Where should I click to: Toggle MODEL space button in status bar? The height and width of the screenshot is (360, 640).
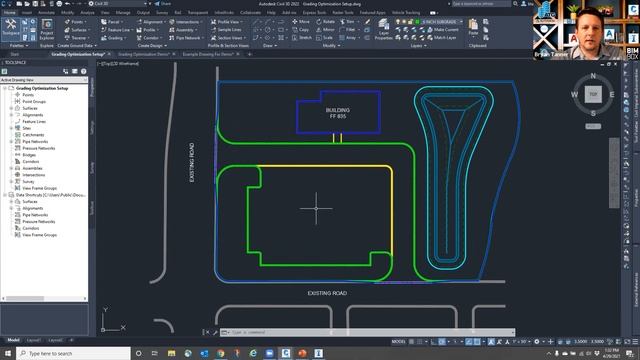click(399, 342)
